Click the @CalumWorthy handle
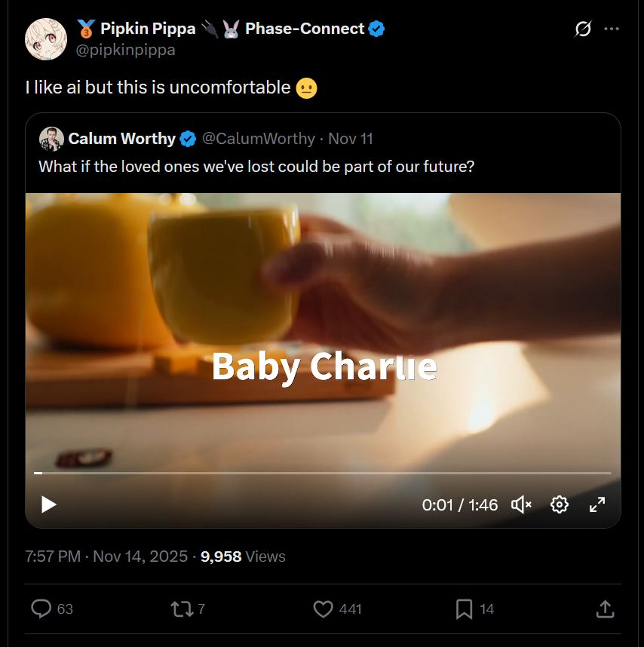644x647 pixels. tap(258, 139)
